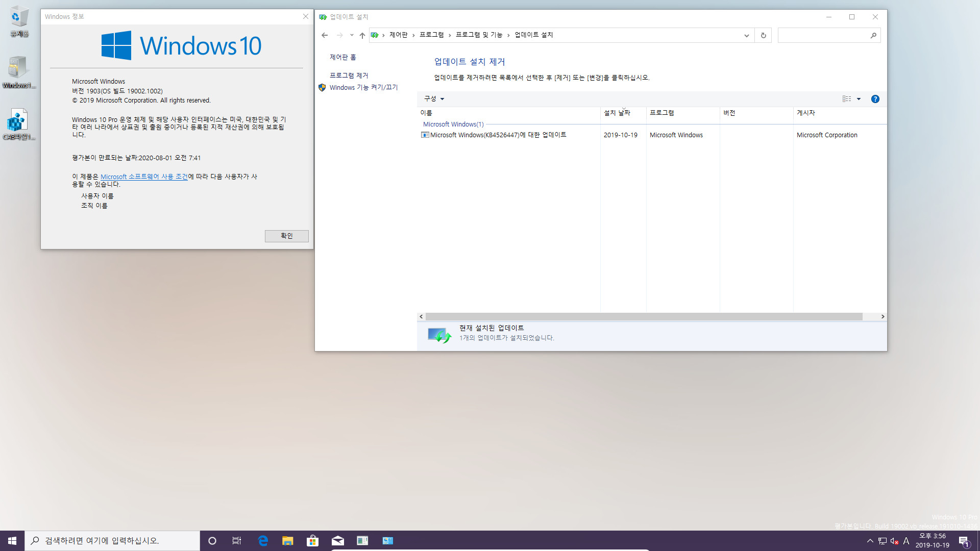Open the Windows Start menu

tap(12, 541)
